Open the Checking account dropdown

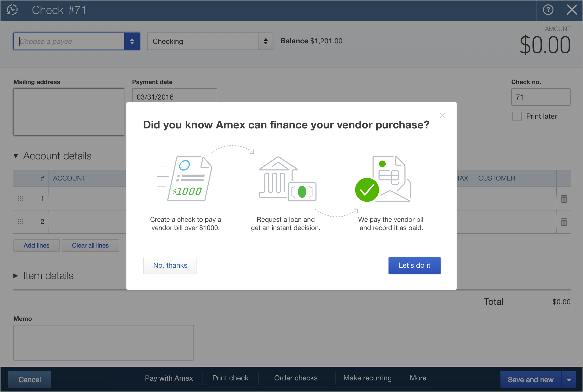[x=265, y=41]
